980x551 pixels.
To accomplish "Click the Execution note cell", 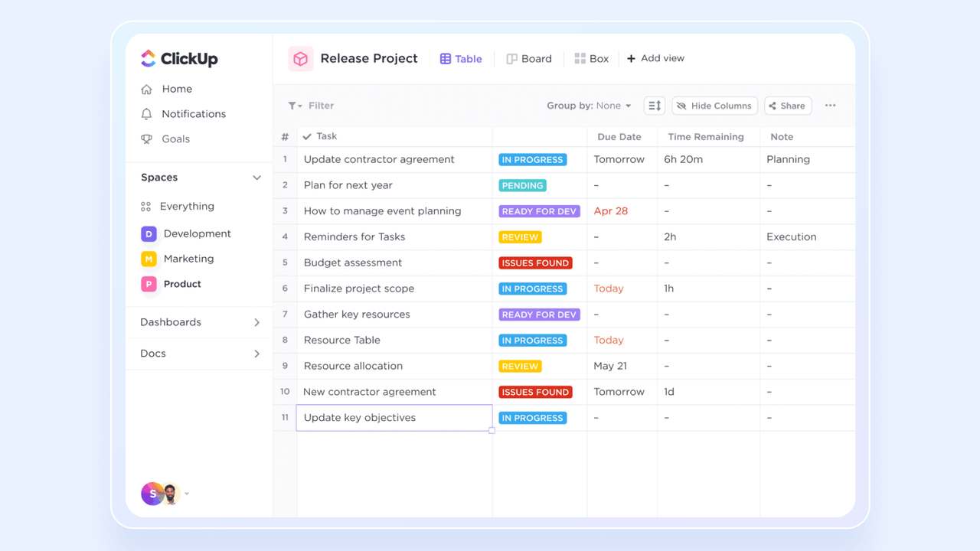I will (792, 236).
